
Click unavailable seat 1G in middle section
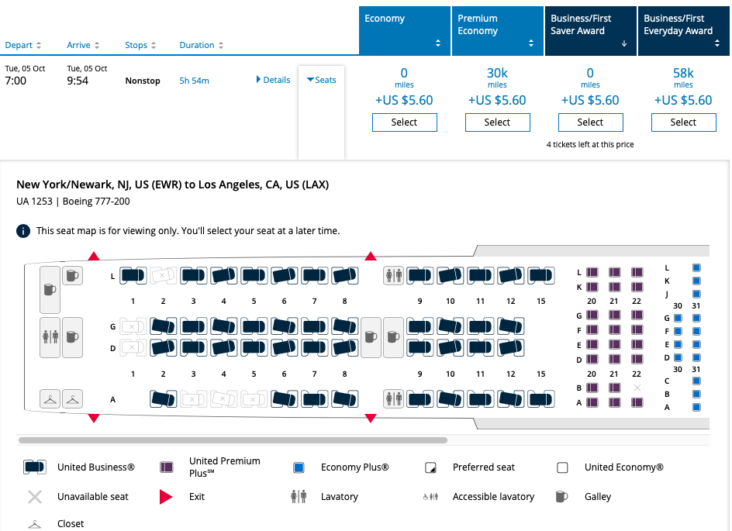pos(133,326)
